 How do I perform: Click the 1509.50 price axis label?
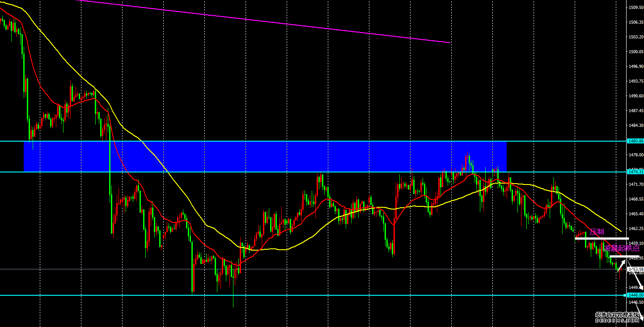[x=636, y=8]
